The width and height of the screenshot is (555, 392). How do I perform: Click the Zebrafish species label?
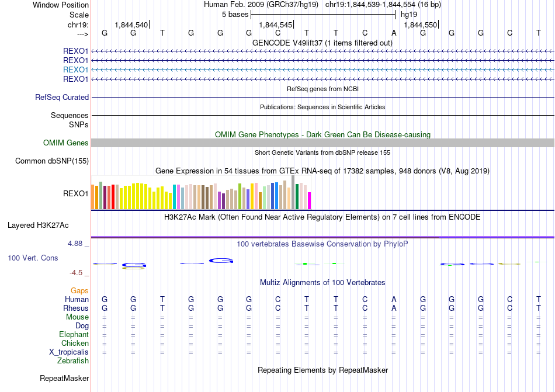(x=73, y=361)
